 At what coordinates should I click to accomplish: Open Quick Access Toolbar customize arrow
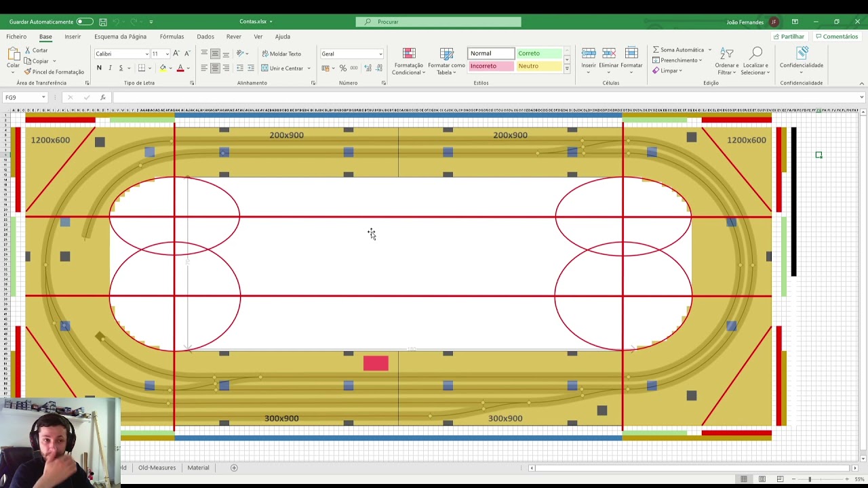(x=151, y=22)
